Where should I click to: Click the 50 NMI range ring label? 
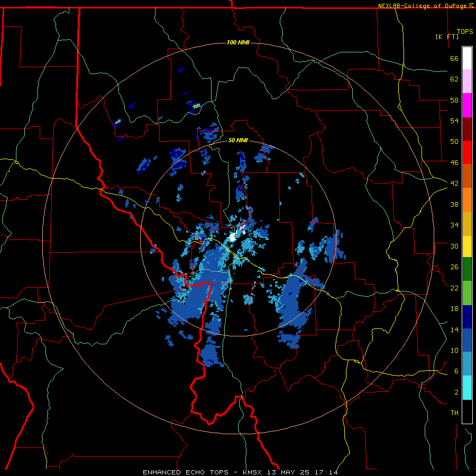238,140
